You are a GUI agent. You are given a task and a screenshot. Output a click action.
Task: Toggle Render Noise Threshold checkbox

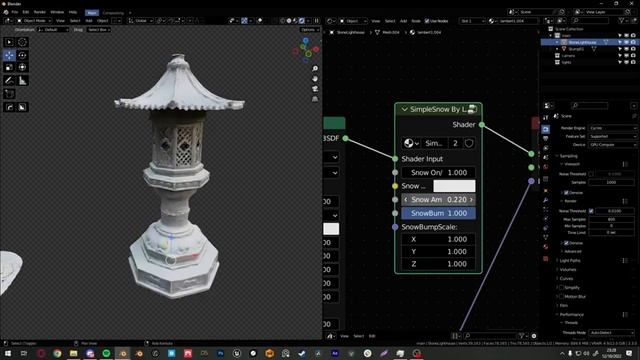coord(591,211)
